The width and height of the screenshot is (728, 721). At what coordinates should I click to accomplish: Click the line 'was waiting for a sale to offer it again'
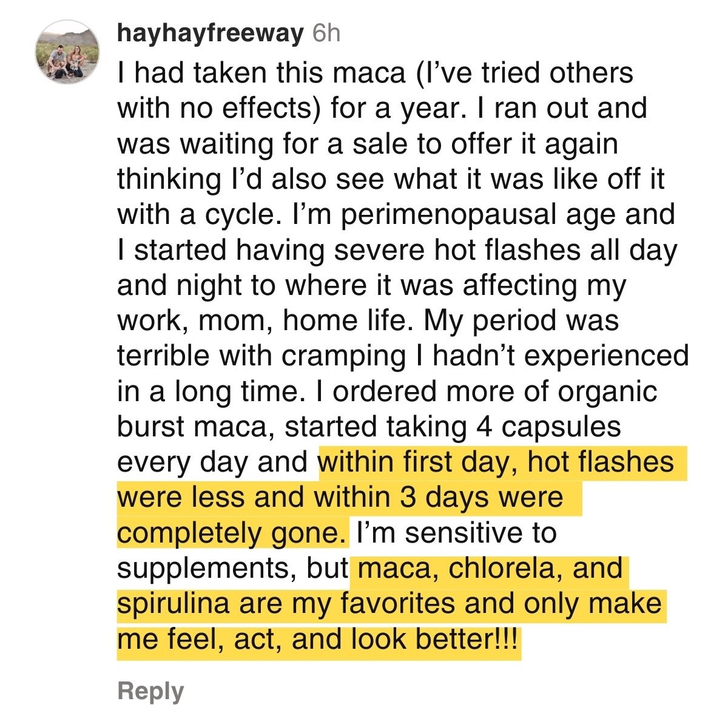point(368,144)
